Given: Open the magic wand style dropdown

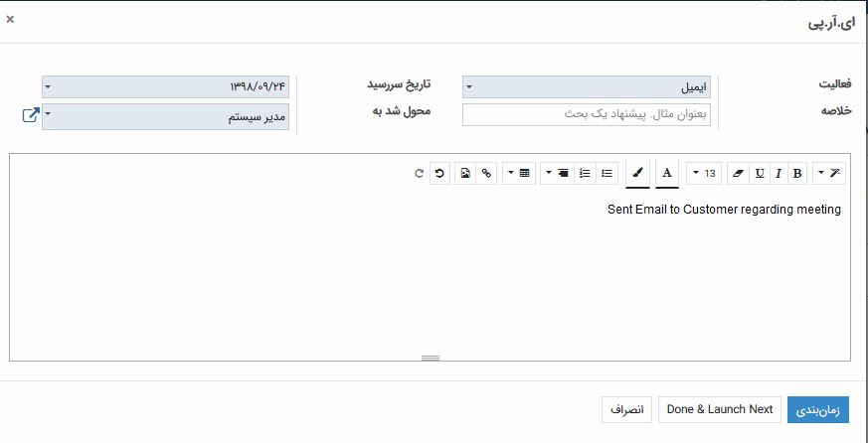Looking at the screenshot, I should [829, 174].
